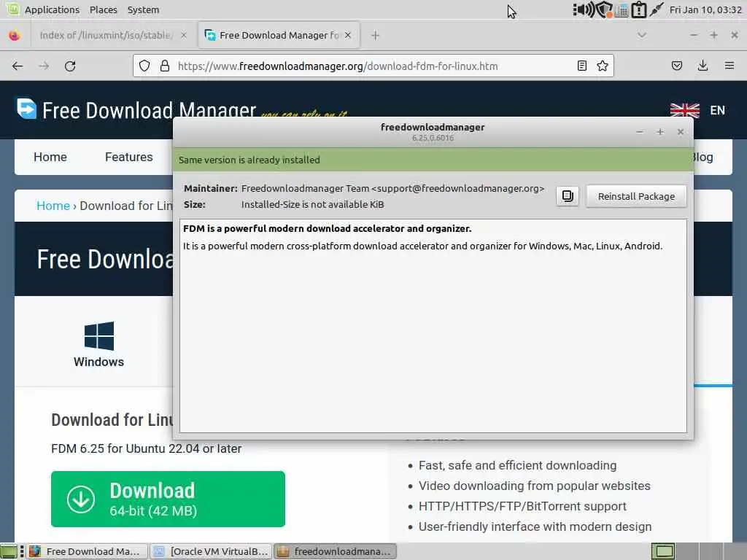Image resolution: width=747 pixels, height=560 pixels.
Task: Toggle reader view icon in address bar
Action: click(581, 66)
